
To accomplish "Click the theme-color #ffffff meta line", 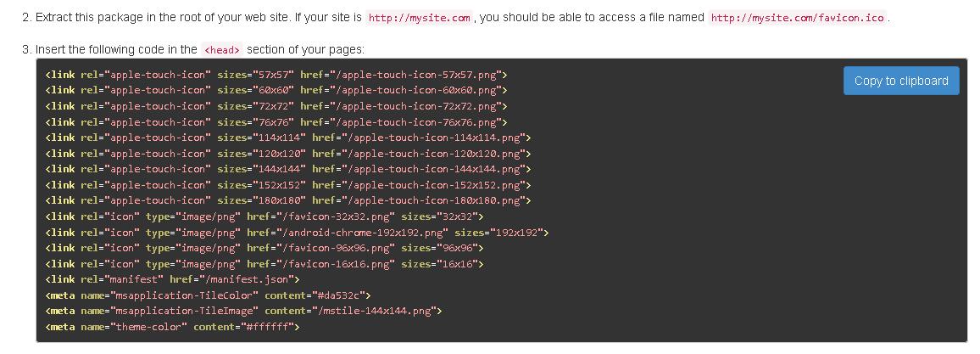I will click(x=172, y=327).
